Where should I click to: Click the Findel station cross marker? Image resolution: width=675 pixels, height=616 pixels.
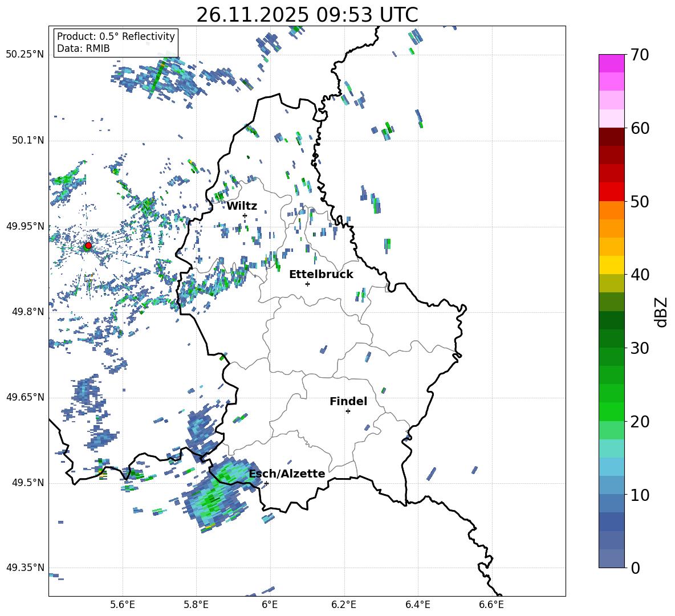tap(348, 411)
